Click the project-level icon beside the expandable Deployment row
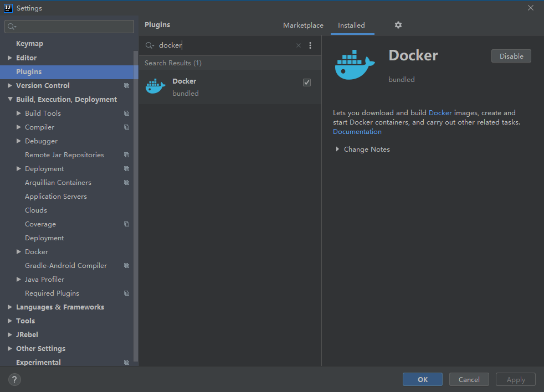 click(127, 169)
